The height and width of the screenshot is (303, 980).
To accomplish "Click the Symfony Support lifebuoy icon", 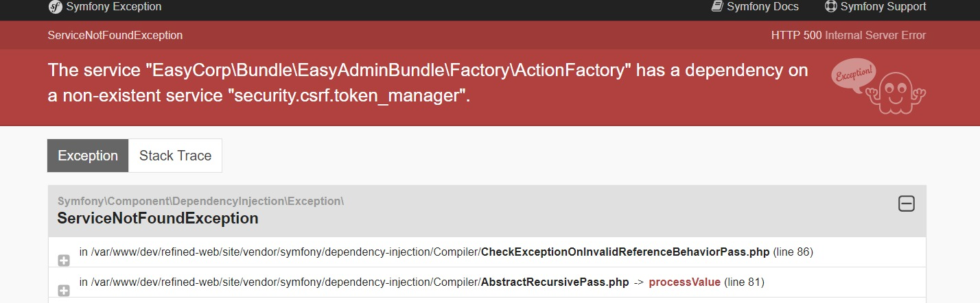I will tap(830, 6).
